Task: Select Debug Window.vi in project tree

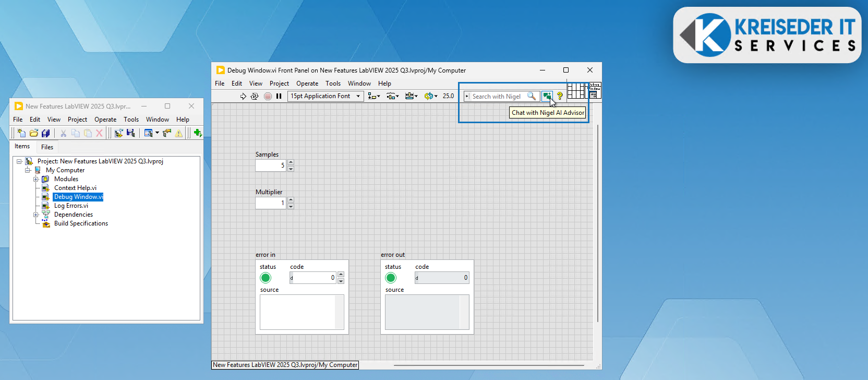Action: point(78,197)
